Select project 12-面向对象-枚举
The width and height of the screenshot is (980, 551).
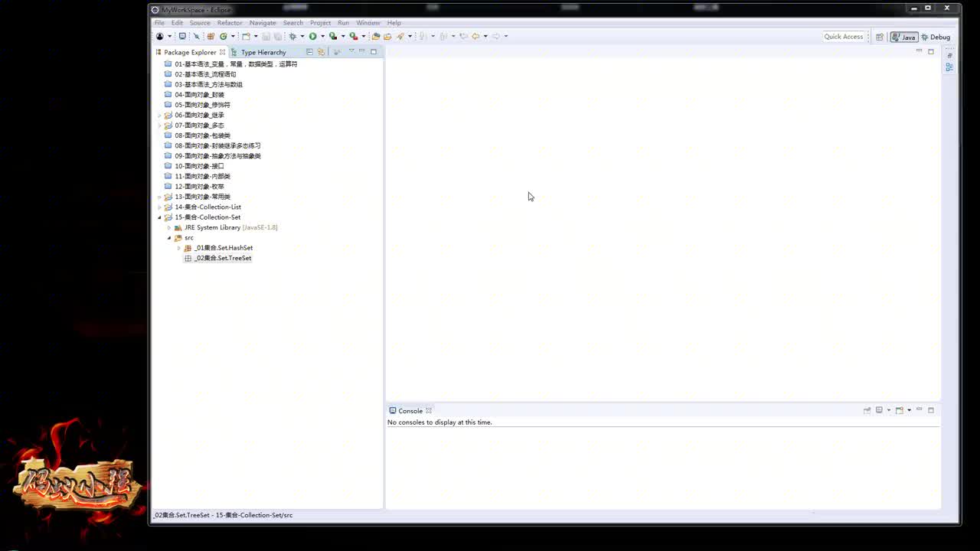pos(199,187)
